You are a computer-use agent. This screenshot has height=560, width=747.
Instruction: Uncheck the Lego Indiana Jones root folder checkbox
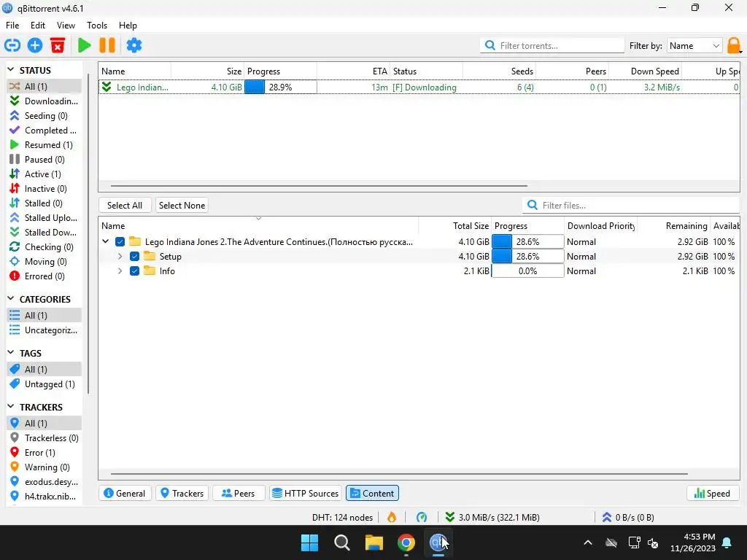coord(120,242)
